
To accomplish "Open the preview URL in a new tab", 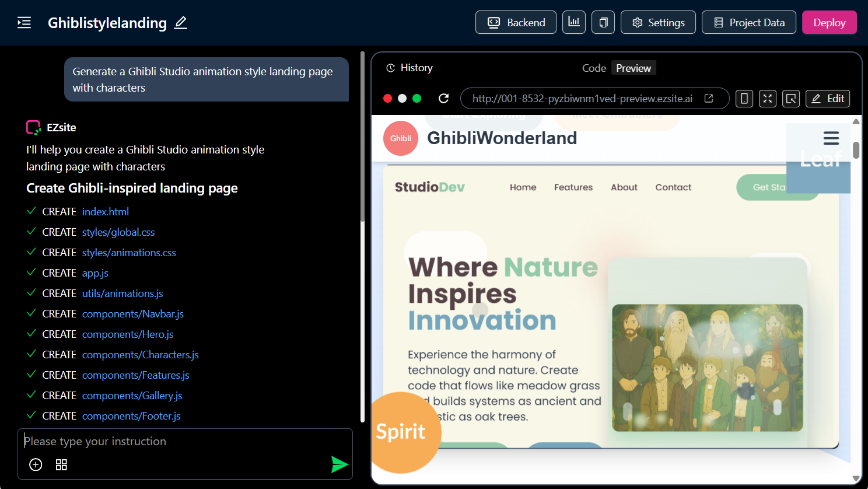I will (709, 98).
